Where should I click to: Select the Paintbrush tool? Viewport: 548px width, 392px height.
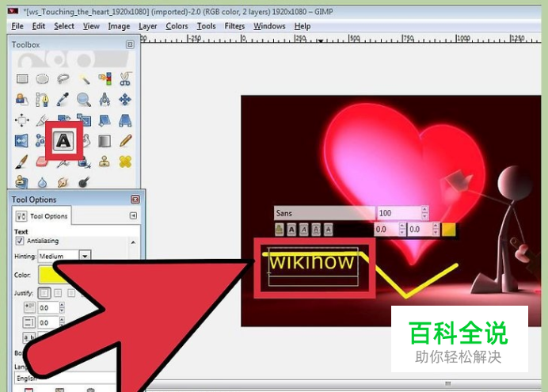point(22,162)
